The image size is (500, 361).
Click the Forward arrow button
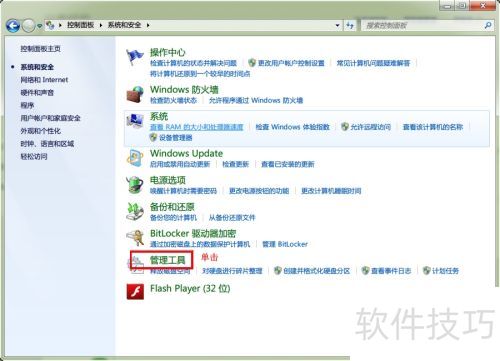tap(28, 25)
